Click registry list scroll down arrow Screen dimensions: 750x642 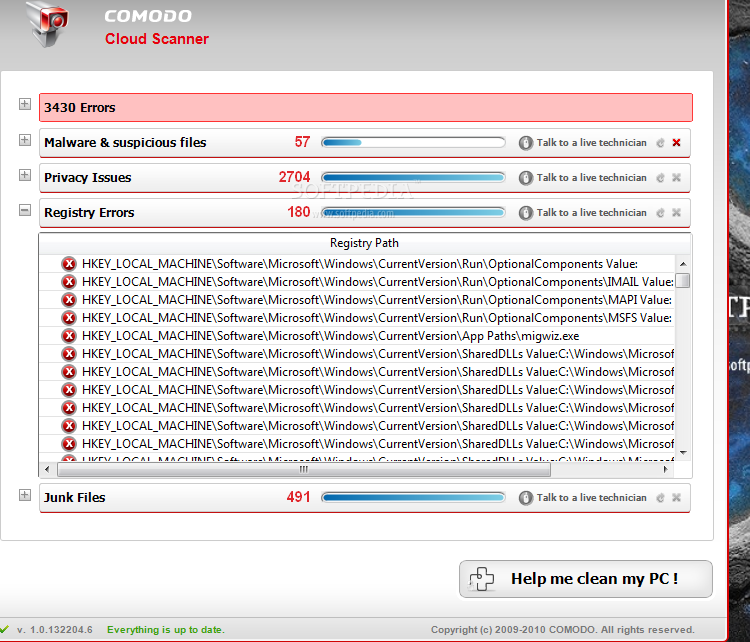pyautogui.click(x=683, y=453)
